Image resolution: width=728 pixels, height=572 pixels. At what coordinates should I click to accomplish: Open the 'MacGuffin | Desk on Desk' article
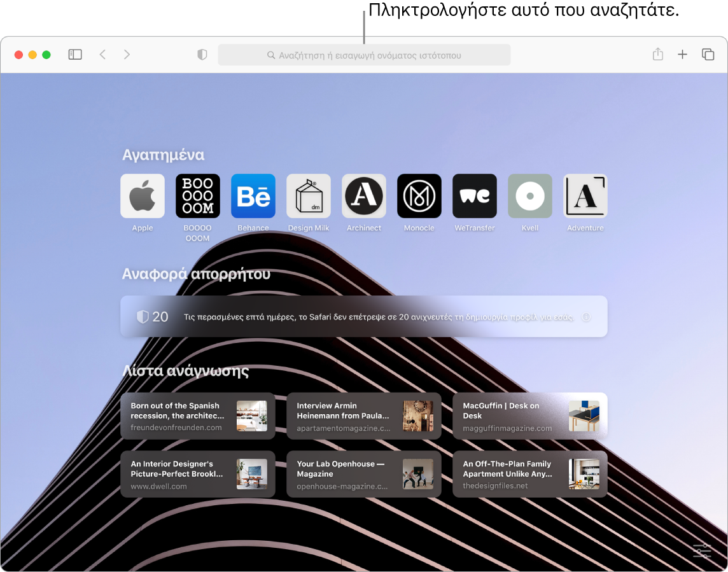(529, 416)
